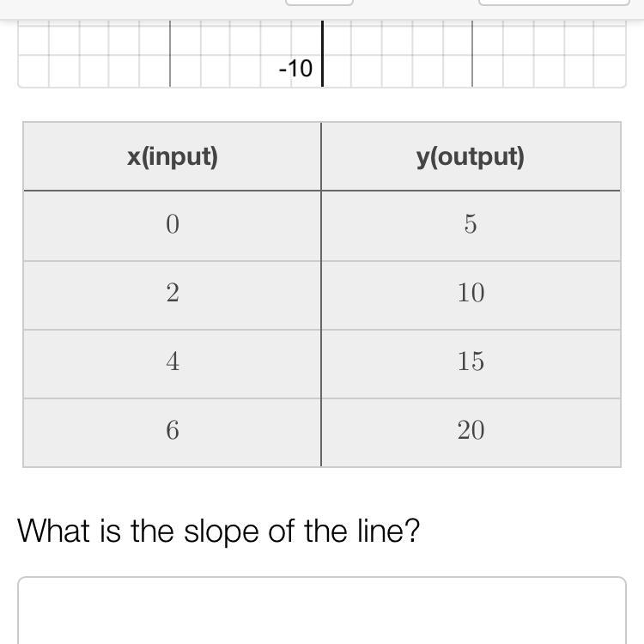Viewport: 644px width, 644px height.
Task: Select the x(input) column header
Action: [x=172, y=156]
